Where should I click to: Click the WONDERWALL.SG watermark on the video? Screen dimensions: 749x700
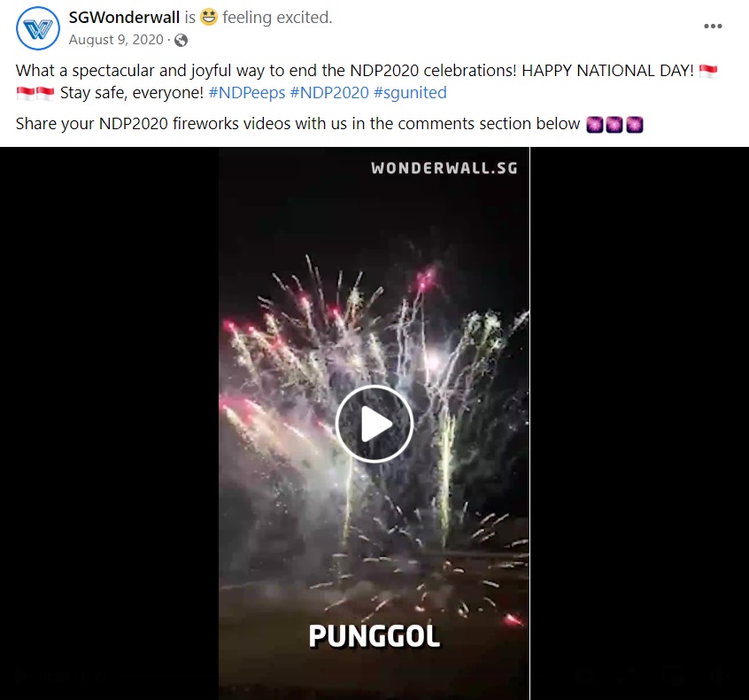point(444,168)
